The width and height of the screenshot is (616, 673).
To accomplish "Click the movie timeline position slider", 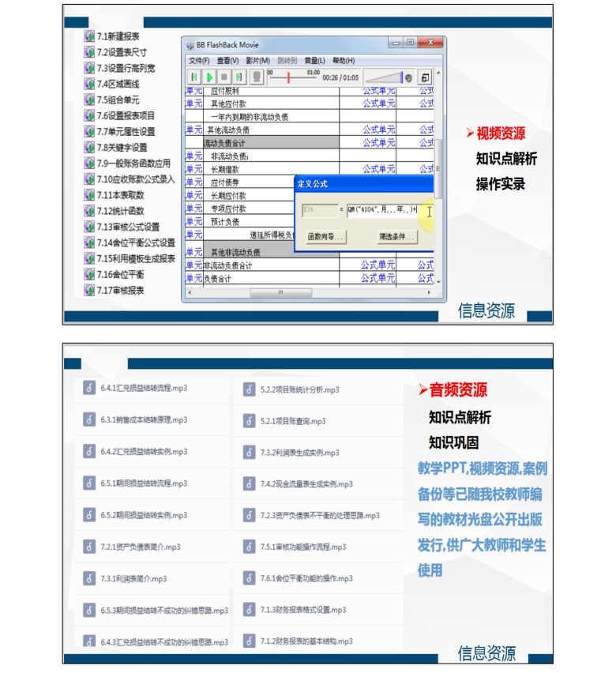I will pyautogui.click(x=288, y=77).
